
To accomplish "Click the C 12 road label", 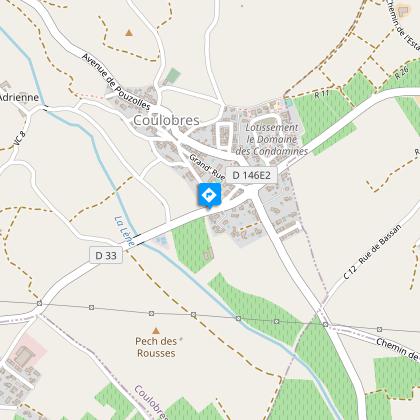I will 350,273.
